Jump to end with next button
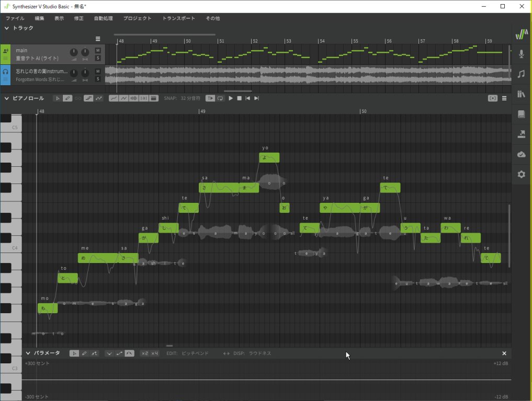Image resolution: width=532 pixels, height=401 pixels. coord(256,98)
